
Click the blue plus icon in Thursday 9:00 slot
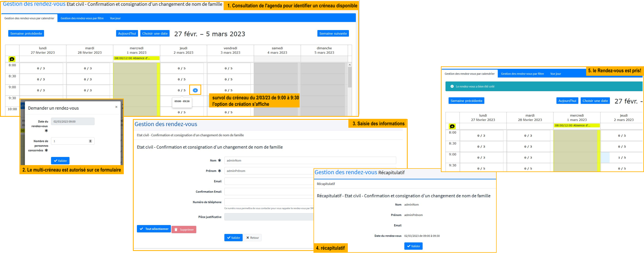pos(195,90)
